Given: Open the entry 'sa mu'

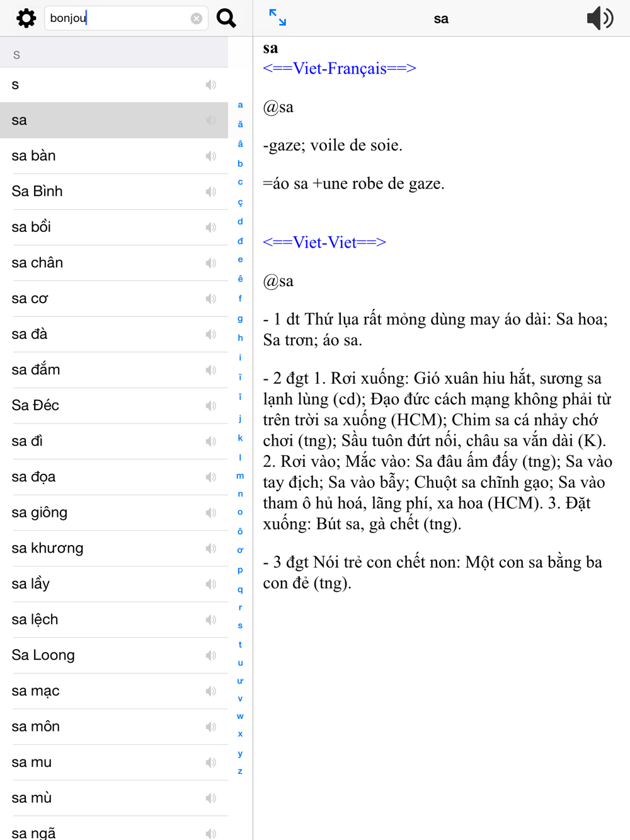Looking at the screenshot, I should coord(114,762).
